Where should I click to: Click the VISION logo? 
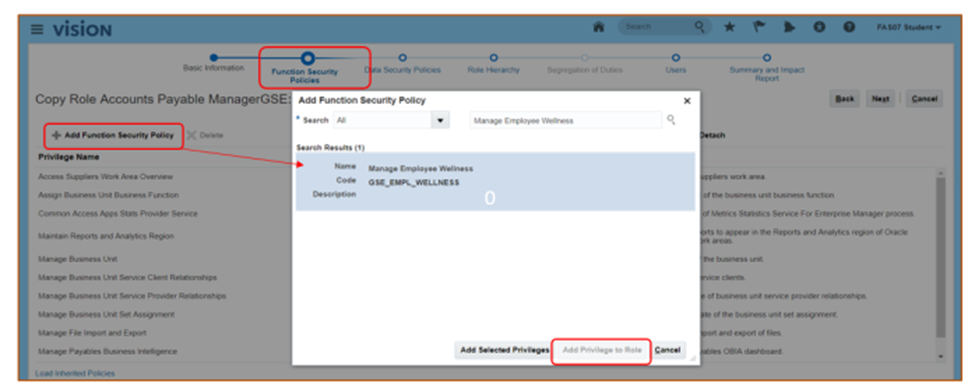tap(81, 29)
